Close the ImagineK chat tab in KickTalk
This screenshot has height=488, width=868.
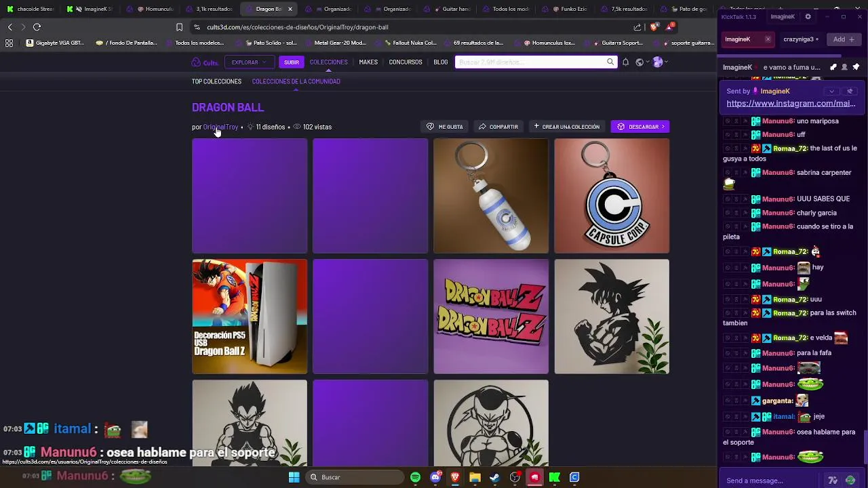768,39
